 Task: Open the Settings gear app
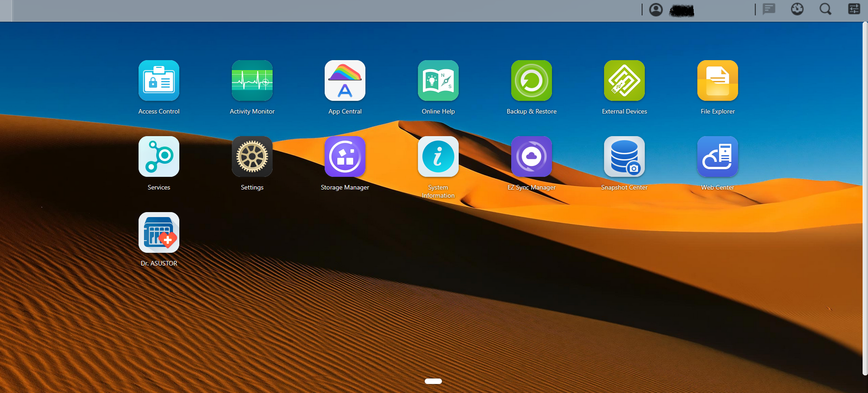[252, 156]
